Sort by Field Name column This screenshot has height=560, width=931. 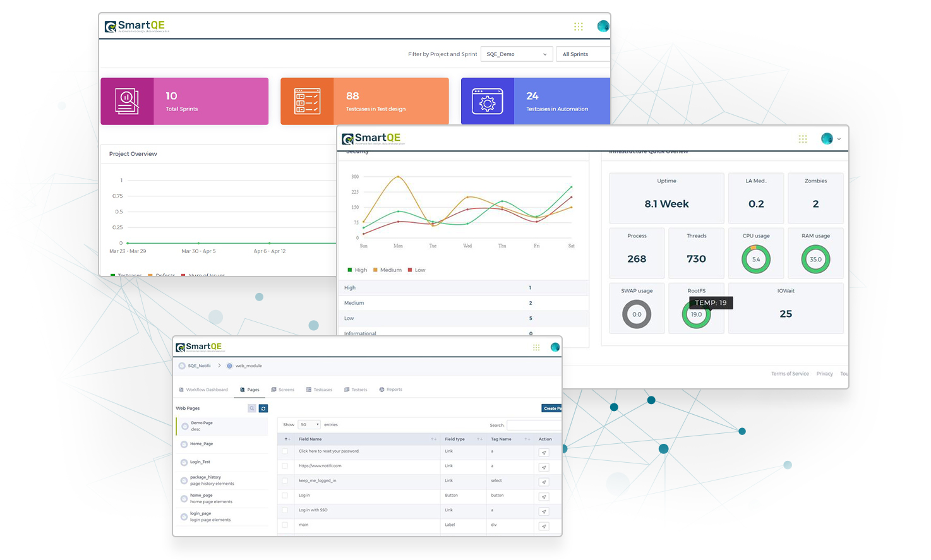[367, 439]
